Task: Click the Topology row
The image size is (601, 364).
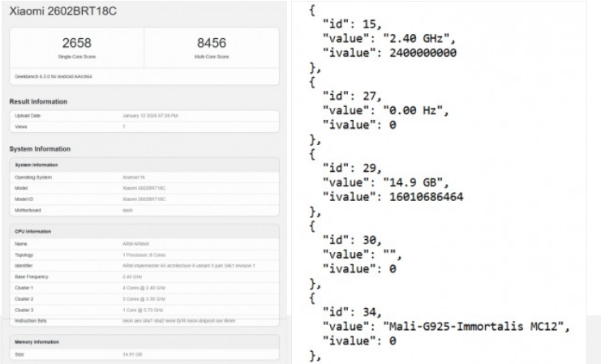Action: coord(144,255)
